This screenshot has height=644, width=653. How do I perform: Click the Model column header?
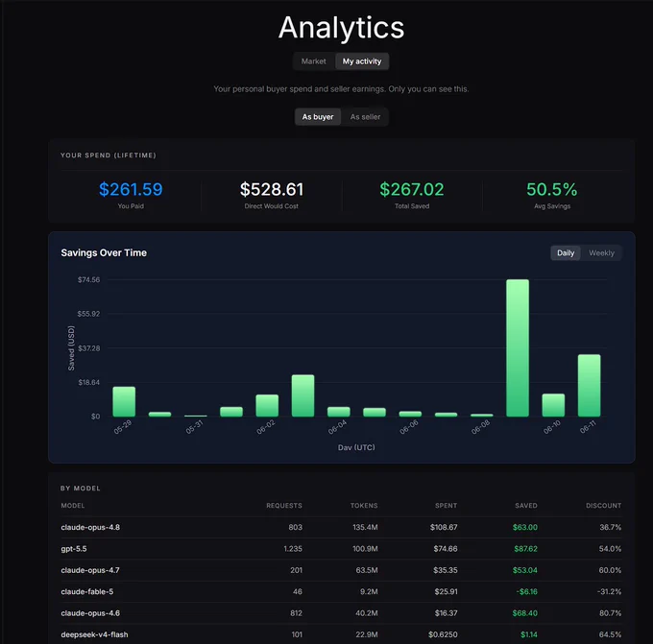click(73, 506)
